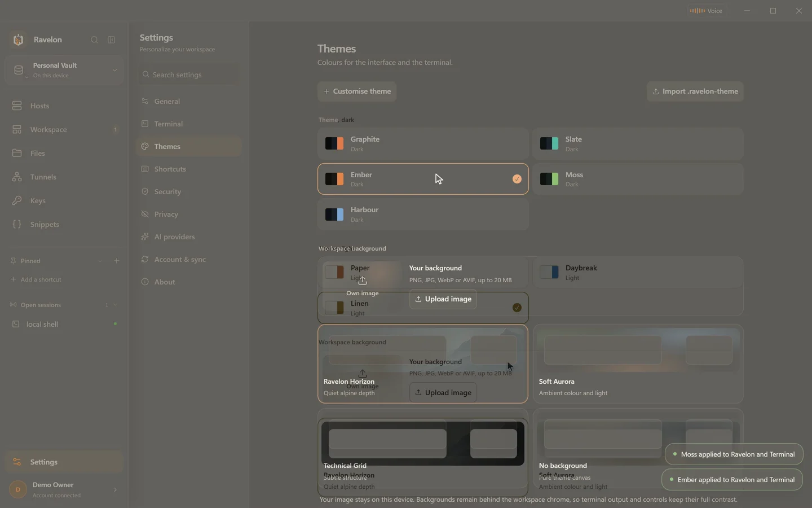The width and height of the screenshot is (812, 508).
Task: Switch to the AI providers tab
Action: (189, 237)
